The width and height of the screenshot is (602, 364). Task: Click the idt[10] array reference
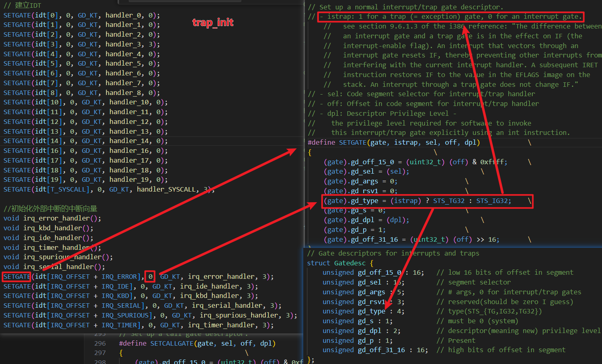[49, 102]
